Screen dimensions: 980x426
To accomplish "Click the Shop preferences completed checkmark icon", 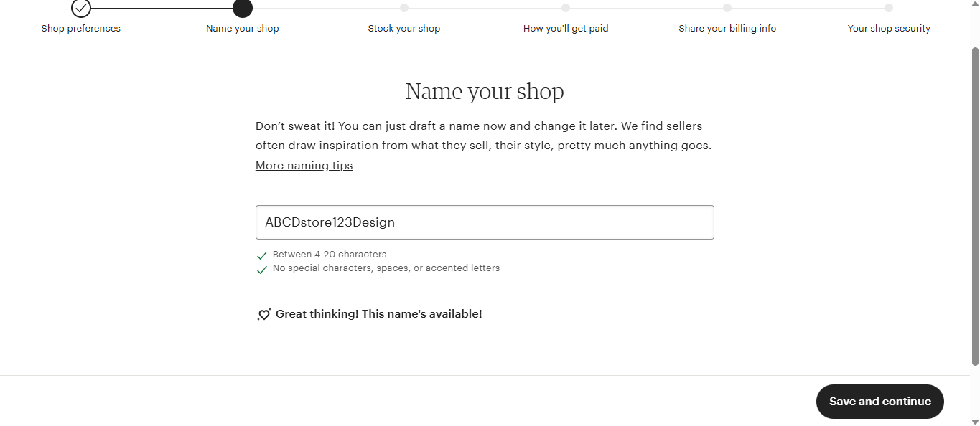I will 80,9.
